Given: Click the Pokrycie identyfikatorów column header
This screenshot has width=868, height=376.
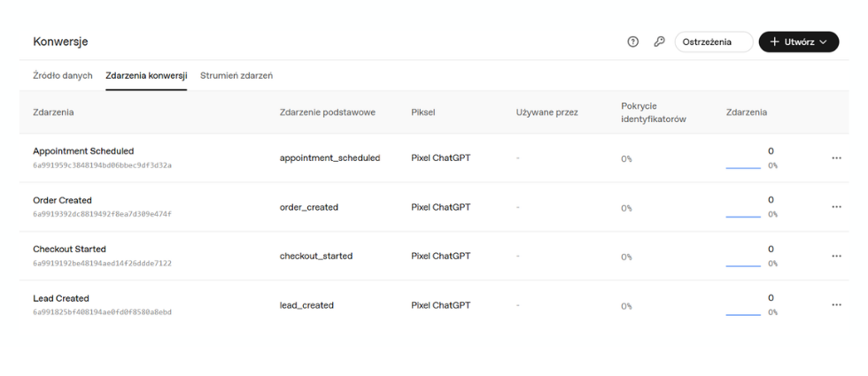Looking at the screenshot, I should tap(654, 112).
